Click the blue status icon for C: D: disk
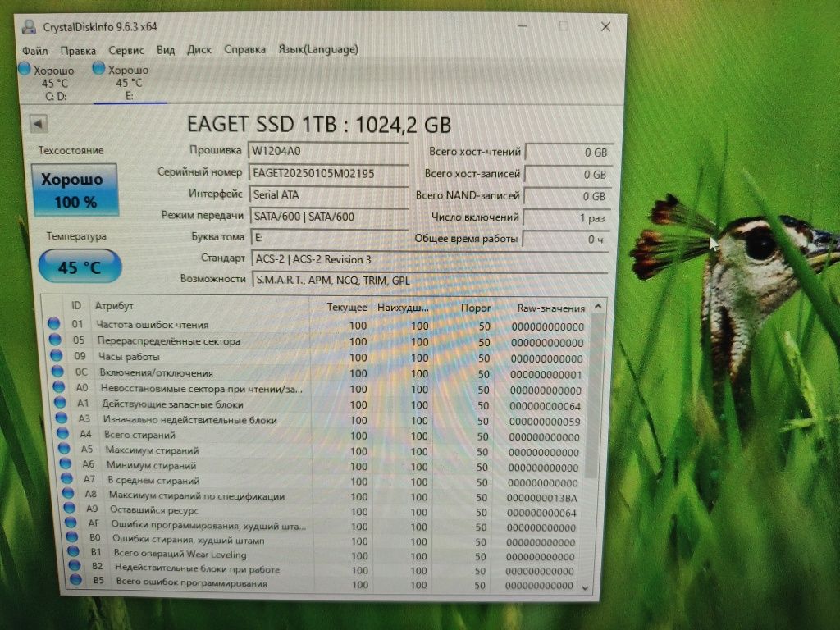 click(x=24, y=69)
